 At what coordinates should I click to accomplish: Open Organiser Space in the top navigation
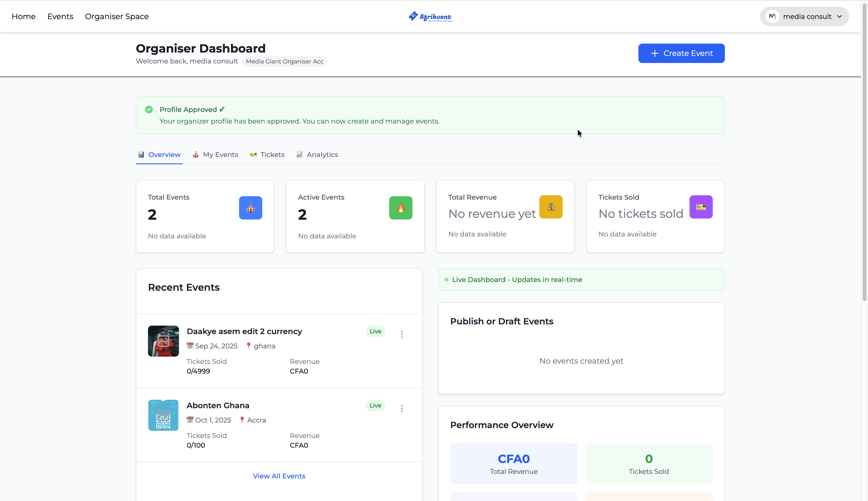tap(116, 16)
